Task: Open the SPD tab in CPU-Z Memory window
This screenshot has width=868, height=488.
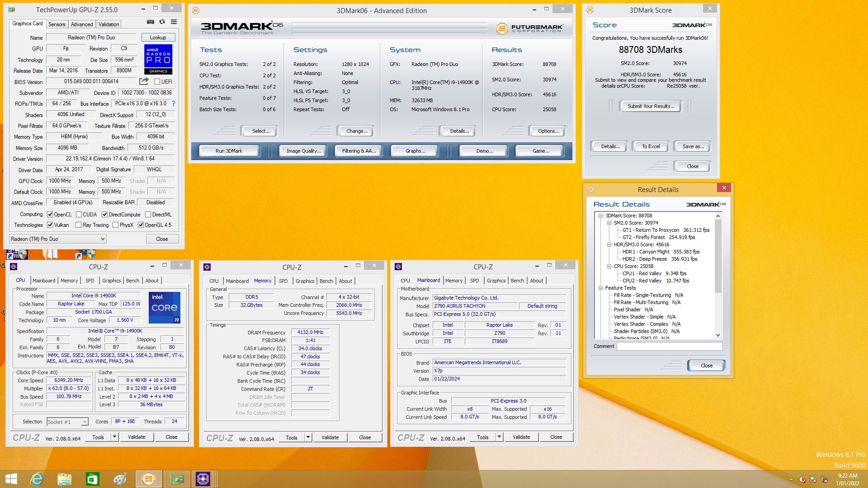Action: (x=283, y=281)
